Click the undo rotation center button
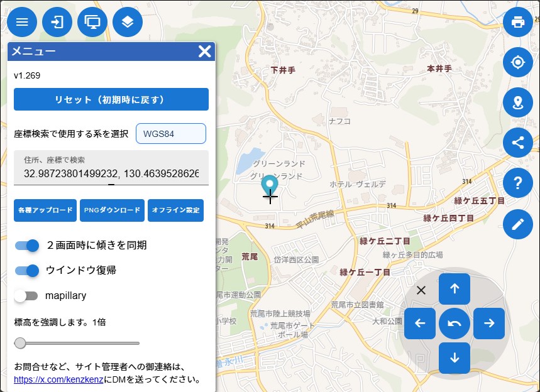This screenshot has height=392, width=540. tap(455, 324)
